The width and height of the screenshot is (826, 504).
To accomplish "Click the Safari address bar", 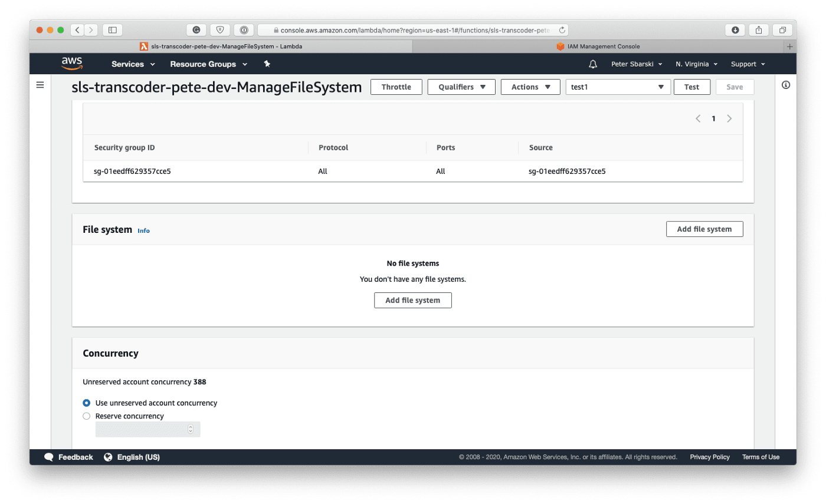I will [413, 29].
